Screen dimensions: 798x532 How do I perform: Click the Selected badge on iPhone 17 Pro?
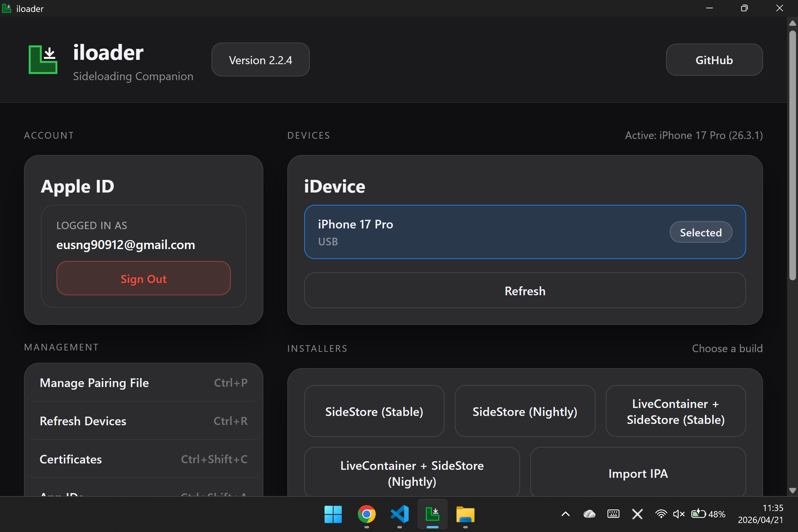[x=701, y=232]
